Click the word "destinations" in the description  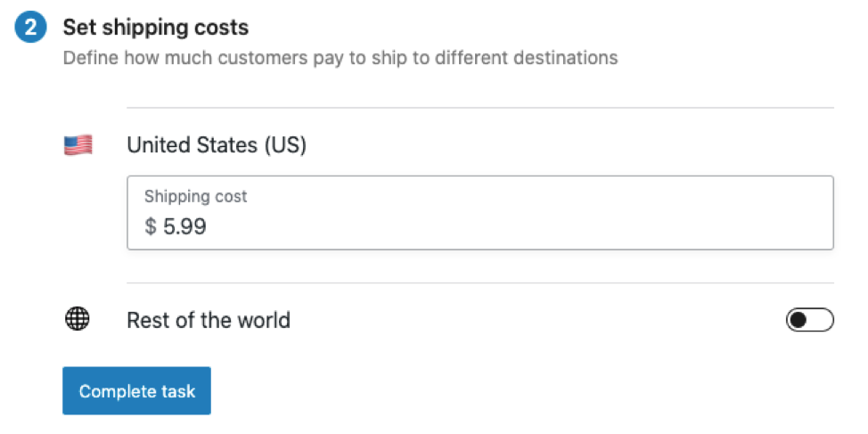point(568,59)
